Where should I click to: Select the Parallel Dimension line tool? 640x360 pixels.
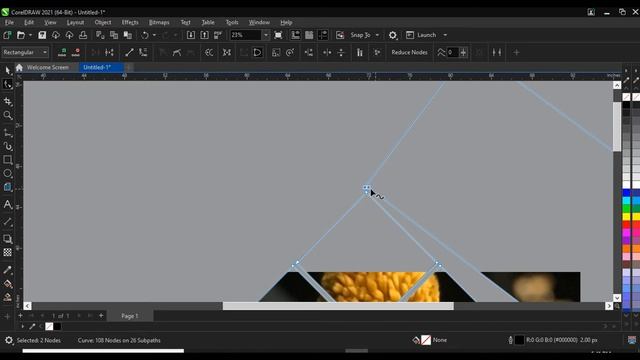(x=7, y=222)
